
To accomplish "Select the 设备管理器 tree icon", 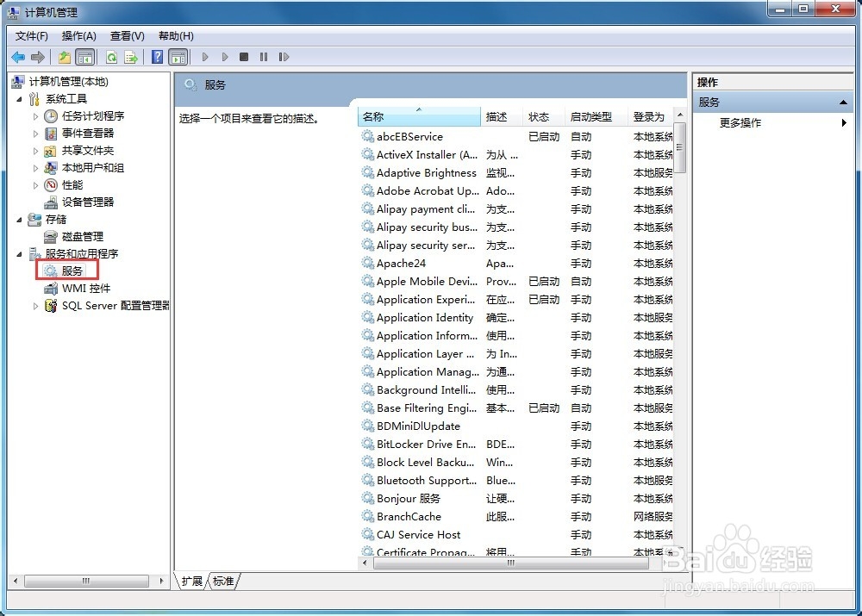I will pyautogui.click(x=51, y=202).
